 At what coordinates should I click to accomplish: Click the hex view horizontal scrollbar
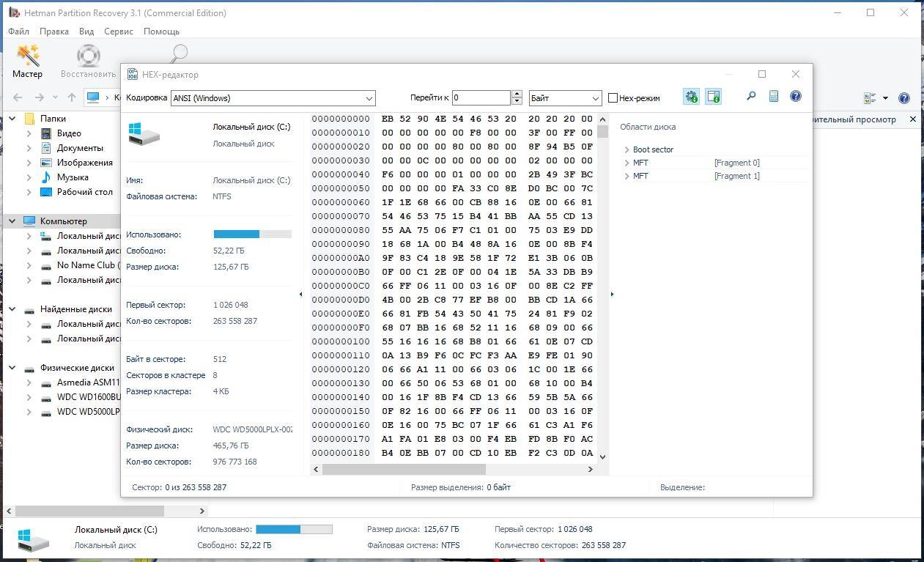[404, 469]
